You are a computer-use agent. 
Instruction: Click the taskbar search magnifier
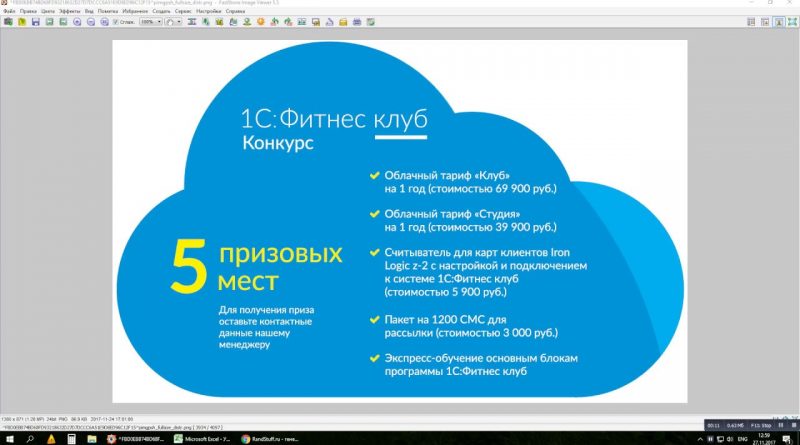point(30,439)
